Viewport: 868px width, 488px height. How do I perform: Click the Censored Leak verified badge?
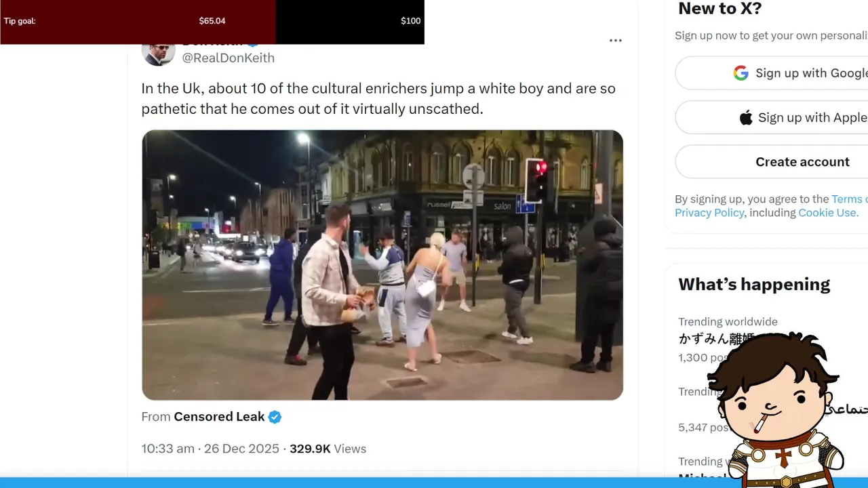(275, 417)
